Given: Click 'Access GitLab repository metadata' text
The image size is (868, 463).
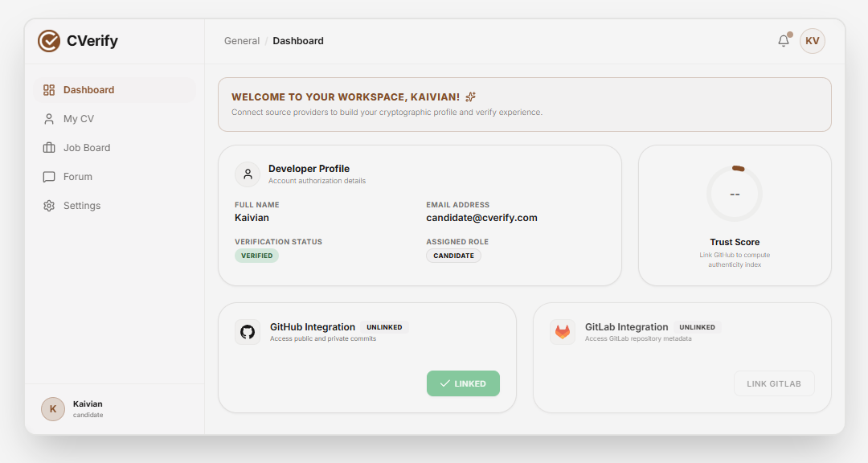Looking at the screenshot, I should (x=638, y=338).
